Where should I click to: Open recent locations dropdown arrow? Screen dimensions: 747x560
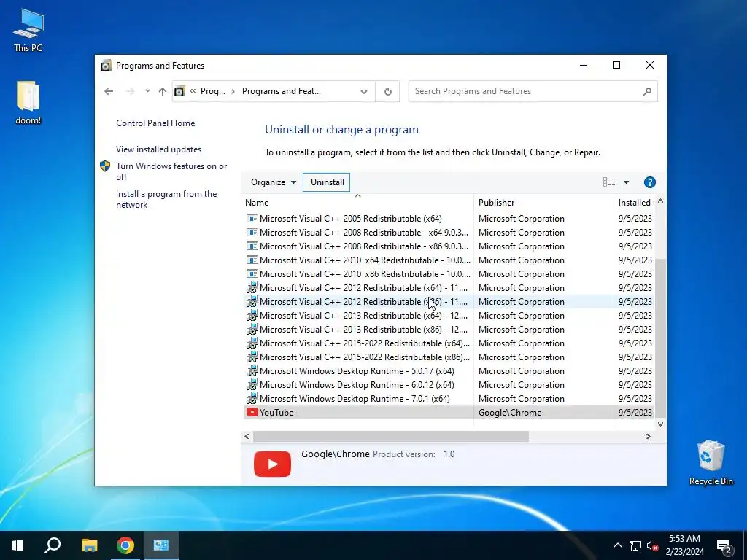[x=147, y=91]
